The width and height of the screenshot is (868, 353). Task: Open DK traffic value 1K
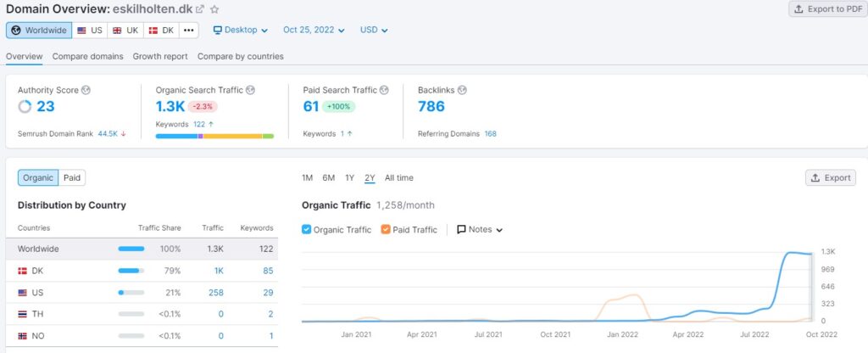pyautogui.click(x=219, y=271)
